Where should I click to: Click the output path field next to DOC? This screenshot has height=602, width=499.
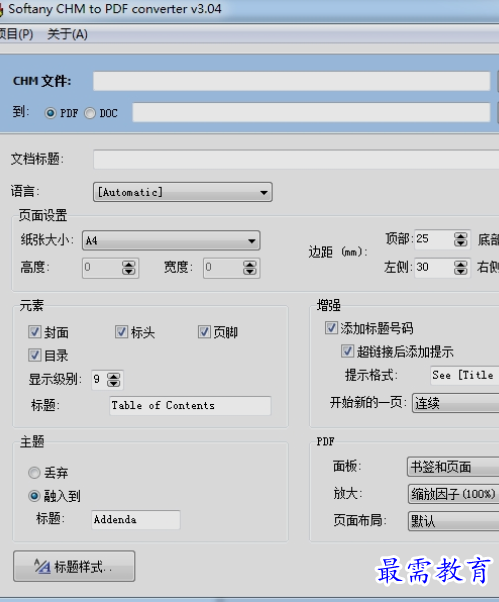point(311,112)
